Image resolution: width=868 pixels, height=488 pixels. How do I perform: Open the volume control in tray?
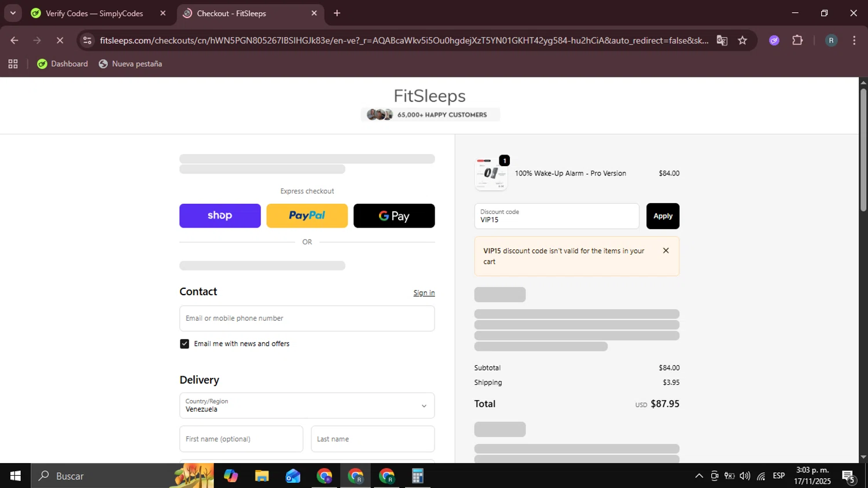[745, 476]
